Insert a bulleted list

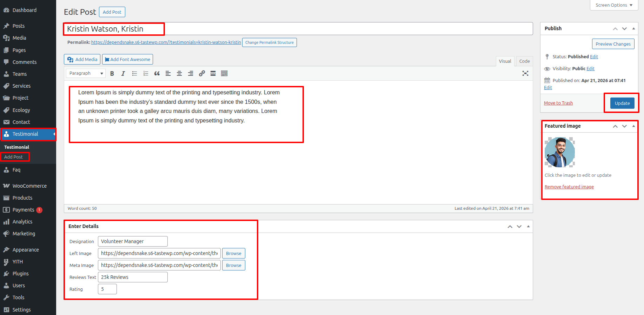134,73
